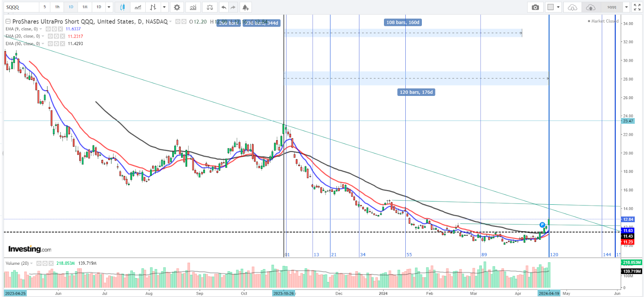
Task: Remove the EMA 20 indicator
Action: (62, 36)
